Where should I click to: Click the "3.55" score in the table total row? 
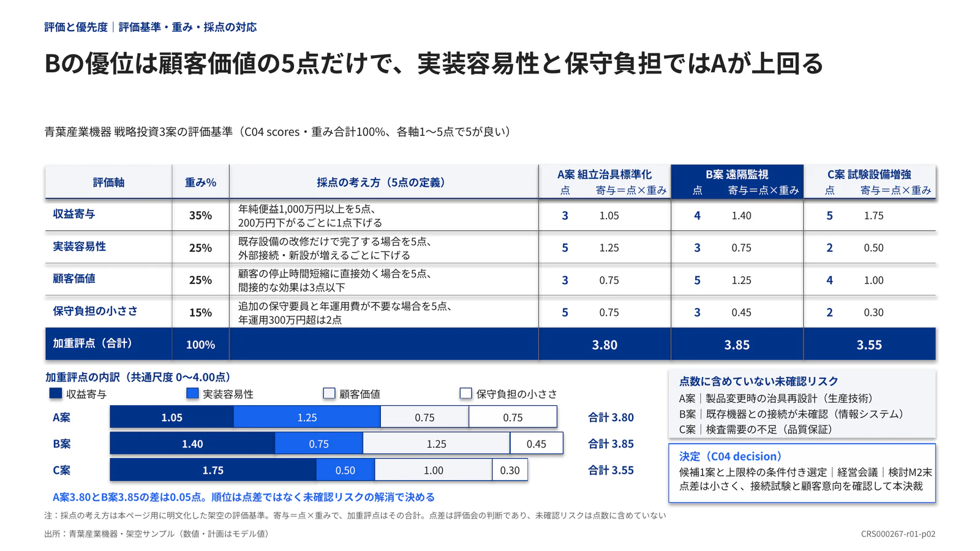tap(869, 345)
